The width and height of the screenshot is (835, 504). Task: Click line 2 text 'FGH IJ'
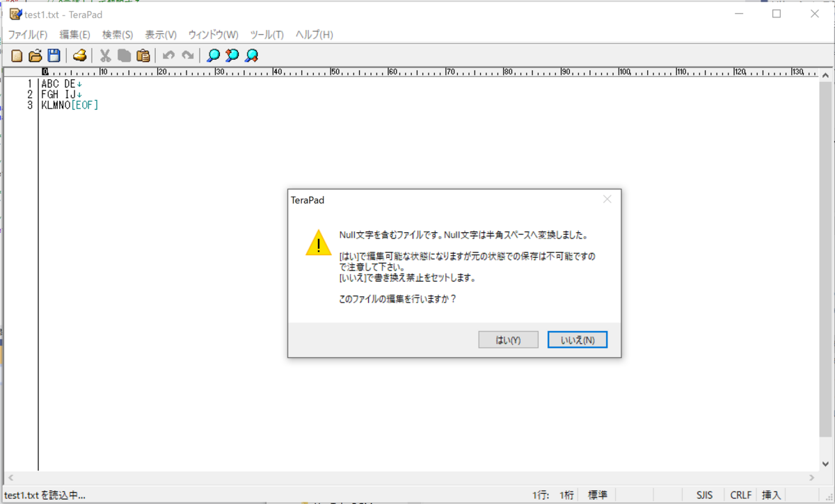pos(58,95)
